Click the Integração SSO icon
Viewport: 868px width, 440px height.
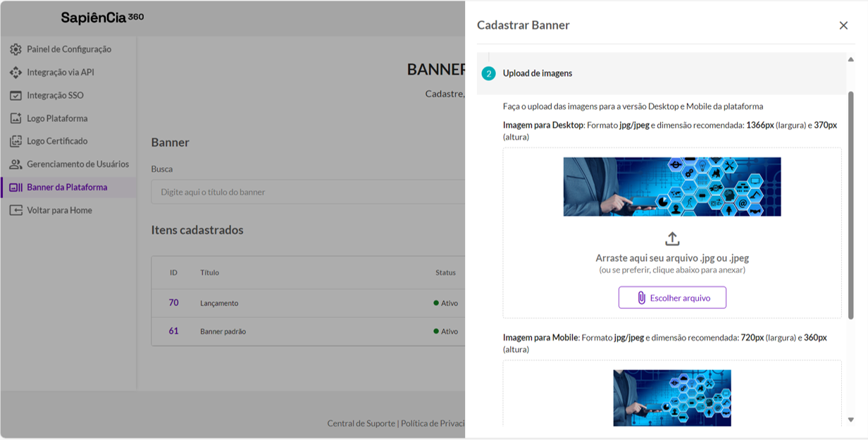(15, 95)
